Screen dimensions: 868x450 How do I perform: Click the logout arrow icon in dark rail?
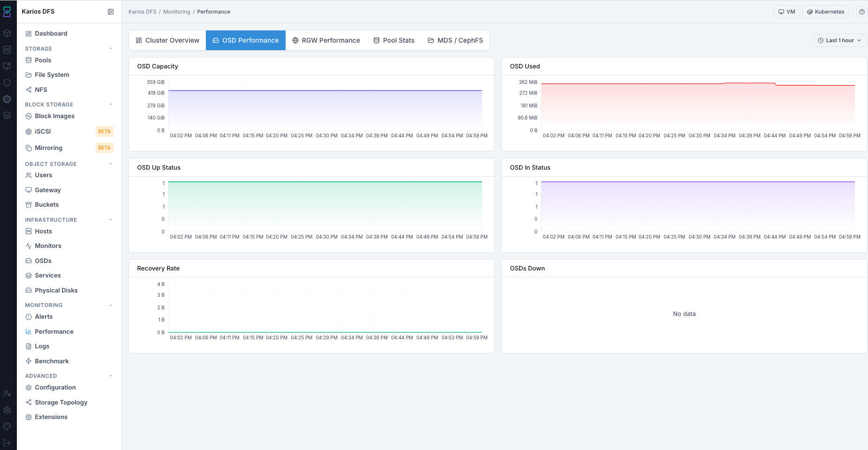tap(7, 443)
